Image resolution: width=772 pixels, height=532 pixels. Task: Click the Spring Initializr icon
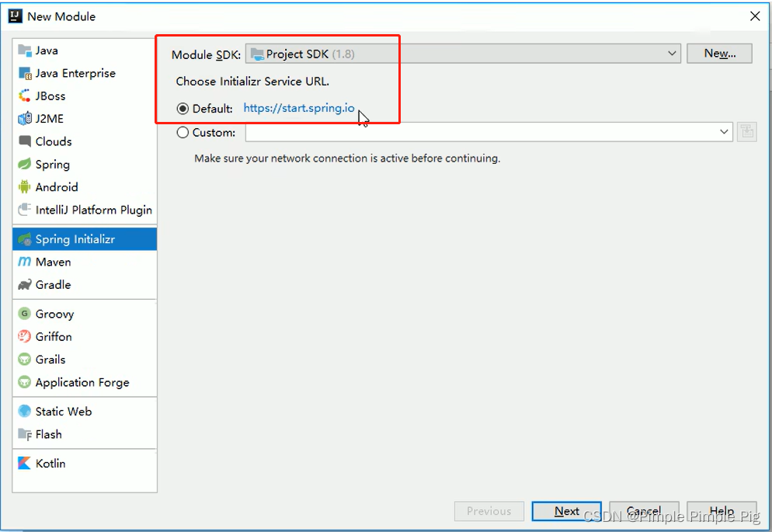pos(25,239)
